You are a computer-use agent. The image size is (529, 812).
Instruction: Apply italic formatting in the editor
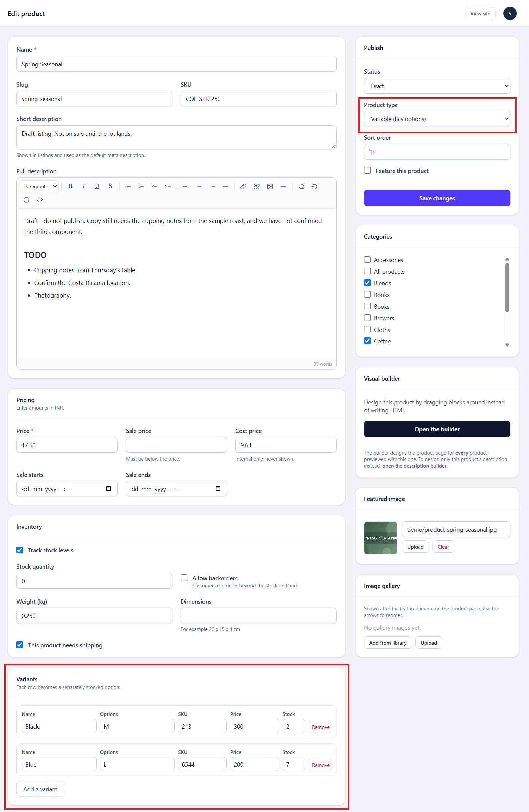point(84,186)
